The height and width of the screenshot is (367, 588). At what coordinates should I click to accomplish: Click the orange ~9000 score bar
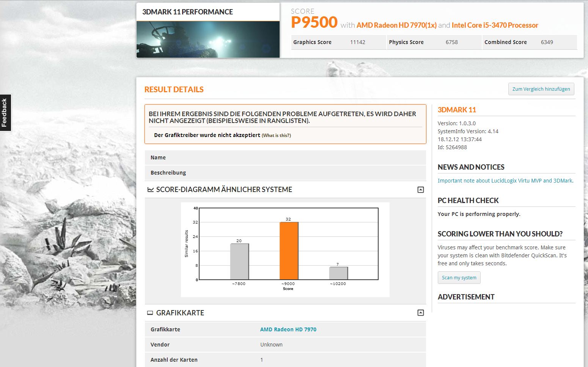(x=289, y=251)
